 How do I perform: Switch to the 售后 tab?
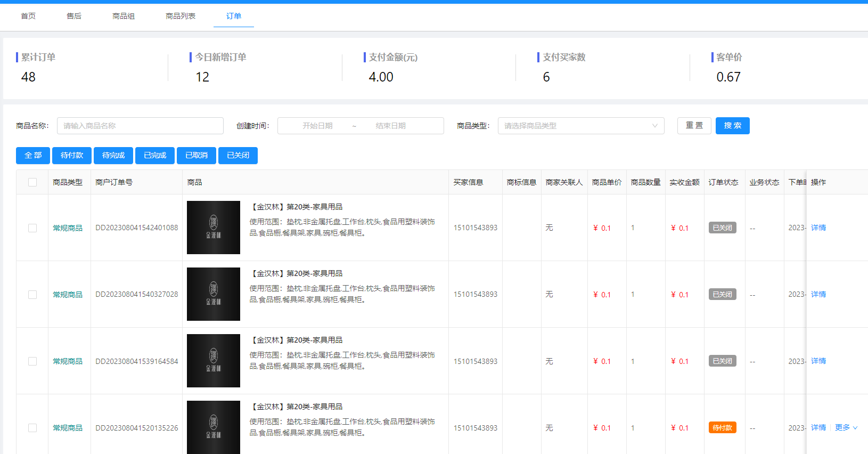(74, 16)
